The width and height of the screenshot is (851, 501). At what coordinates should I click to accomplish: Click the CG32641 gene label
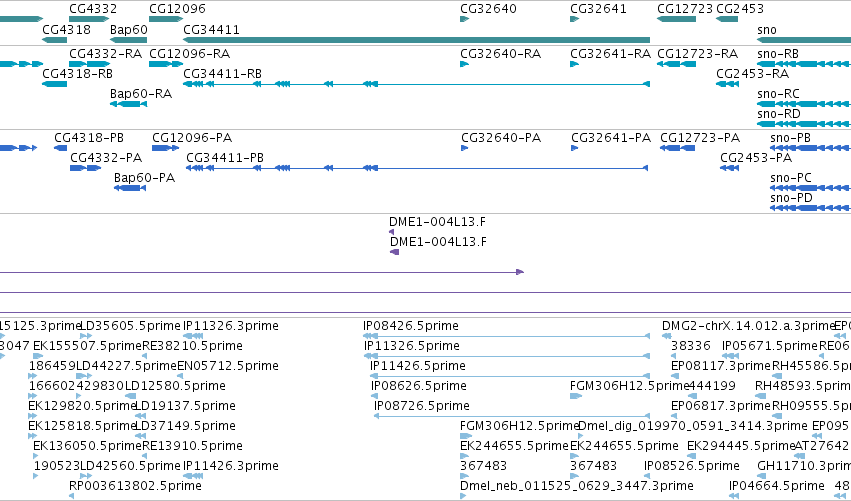click(x=598, y=9)
